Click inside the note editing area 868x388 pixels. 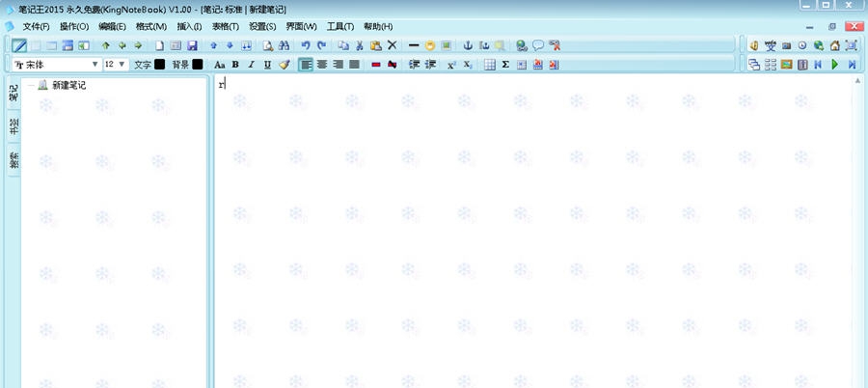[x=531, y=233]
